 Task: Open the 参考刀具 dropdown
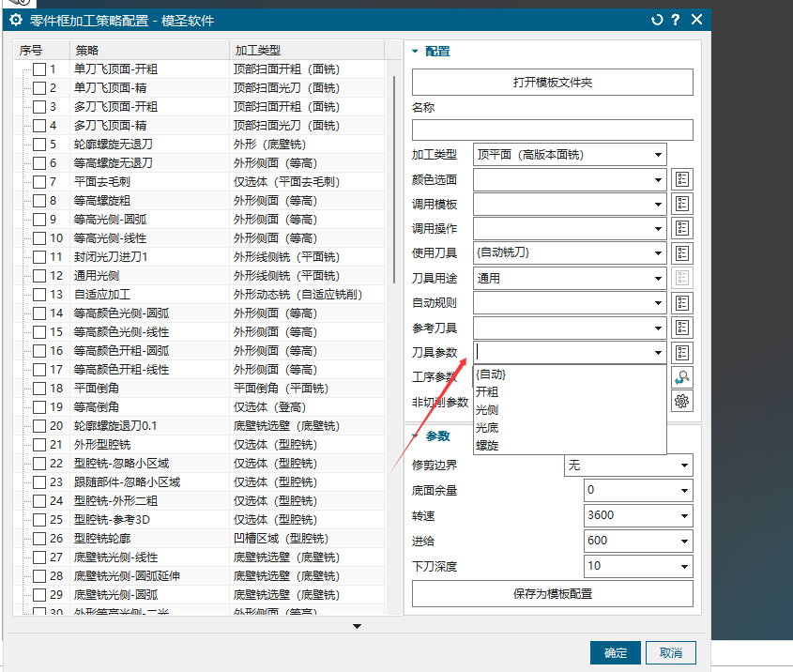570,328
